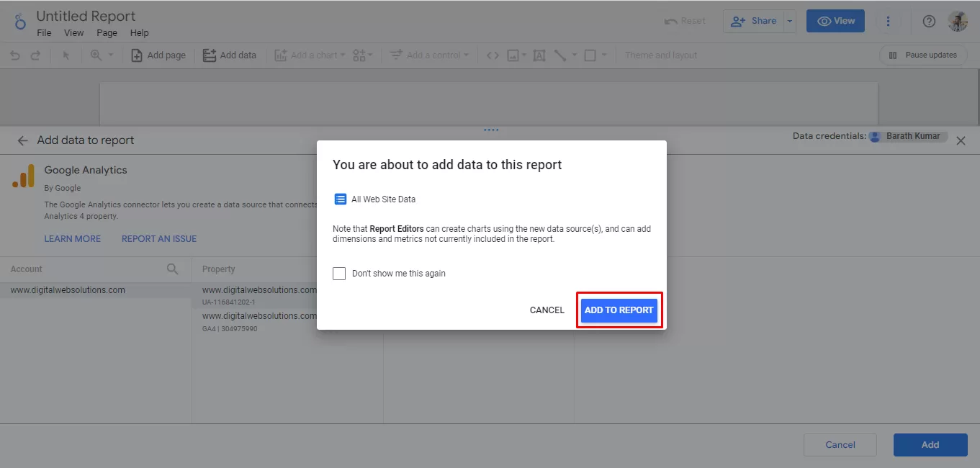The width and height of the screenshot is (980, 468).
Task: Click the back arrow beside Add data
Action: [x=22, y=141]
